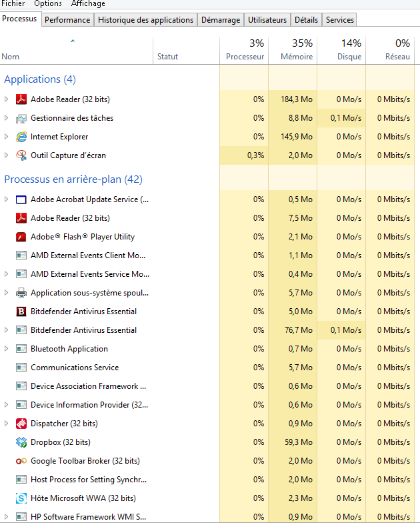Switch to the Performance tab

click(67, 20)
